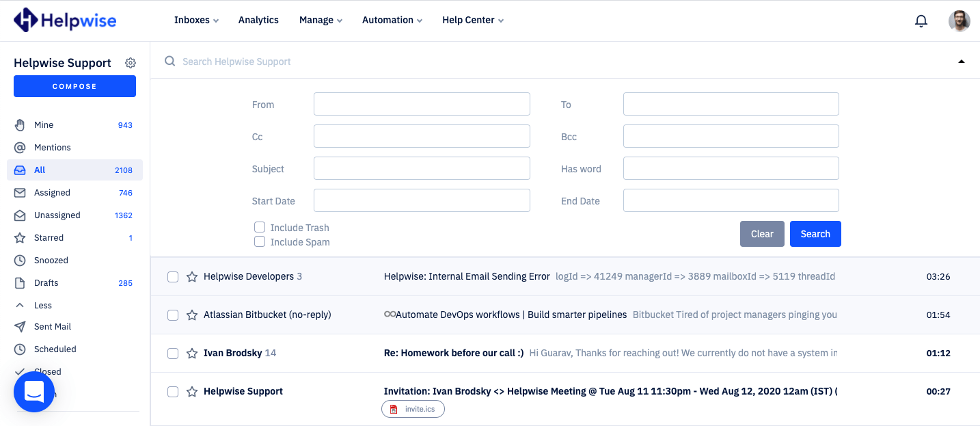The width and height of the screenshot is (980, 426).
Task: Star the Atlassian Bitbucket conversation
Action: (192, 315)
